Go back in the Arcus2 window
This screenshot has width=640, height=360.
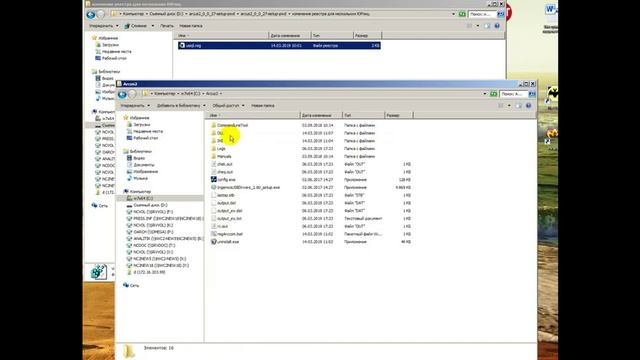point(122,94)
